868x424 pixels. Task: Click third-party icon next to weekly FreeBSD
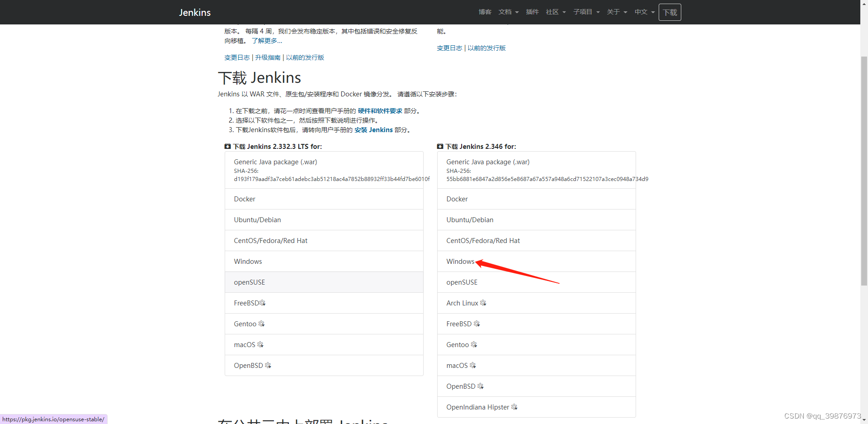pos(477,324)
